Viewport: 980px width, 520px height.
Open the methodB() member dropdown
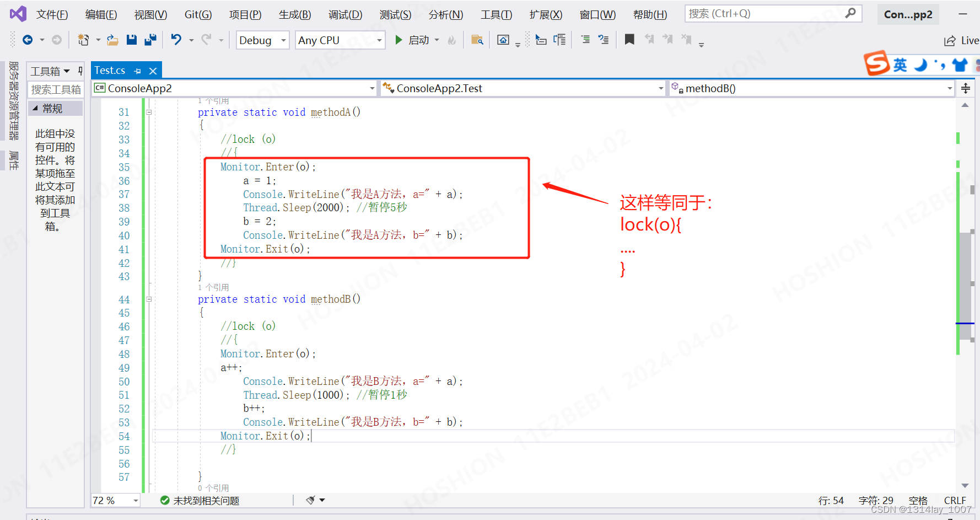950,88
